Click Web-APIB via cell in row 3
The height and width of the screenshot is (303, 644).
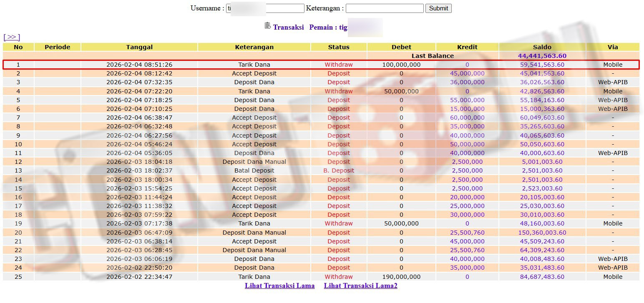coord(612,83)
